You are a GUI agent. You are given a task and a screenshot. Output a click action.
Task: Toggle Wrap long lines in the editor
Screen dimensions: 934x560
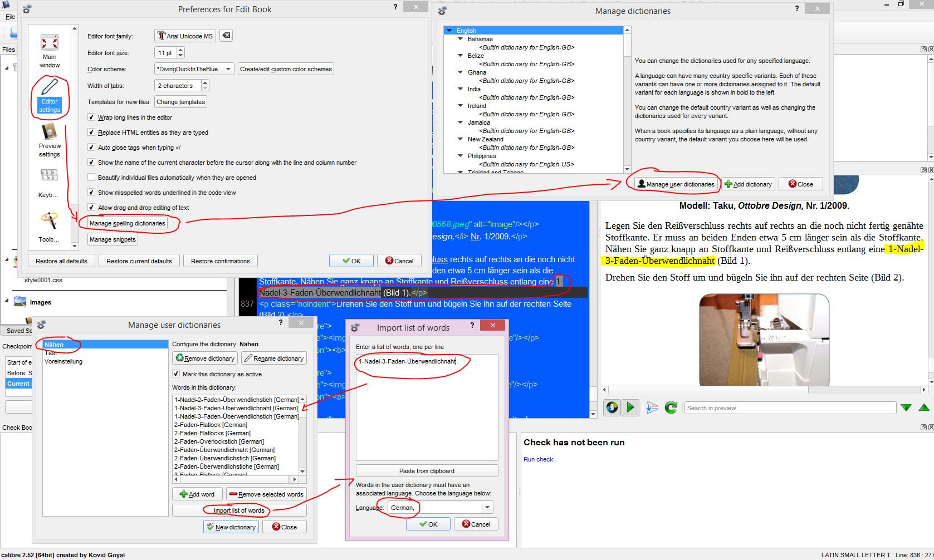(91, 117)
